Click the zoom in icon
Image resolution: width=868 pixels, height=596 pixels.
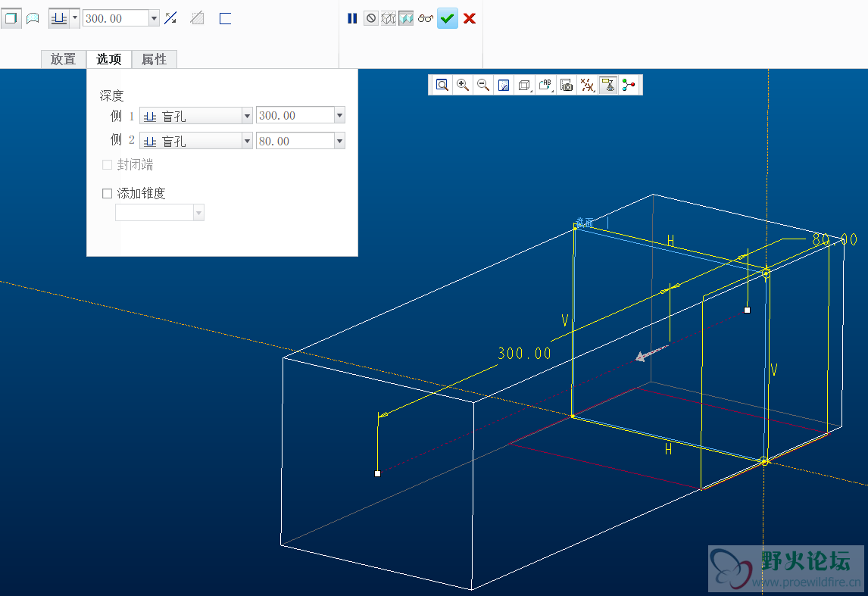click(x=463, y=85)
